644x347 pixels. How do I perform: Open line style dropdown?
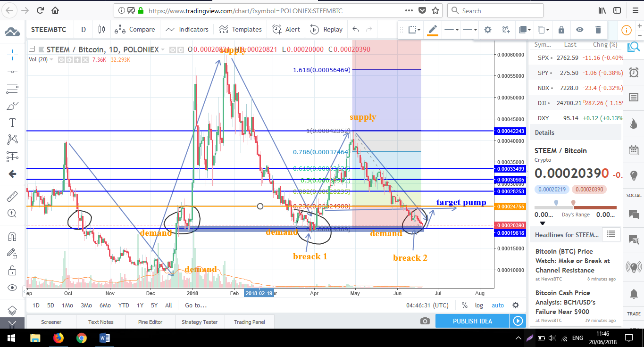click(x=469, y=30)
